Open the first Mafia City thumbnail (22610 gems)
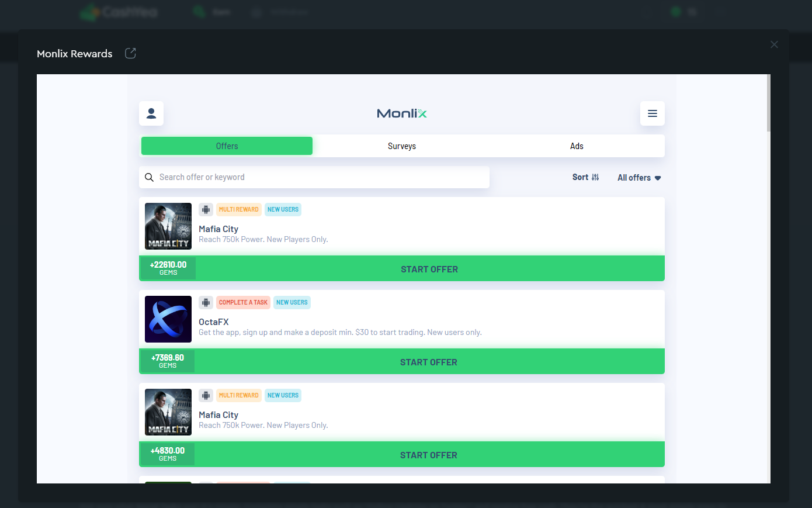Viewport: 812px width, 508px height. (168, 226)
